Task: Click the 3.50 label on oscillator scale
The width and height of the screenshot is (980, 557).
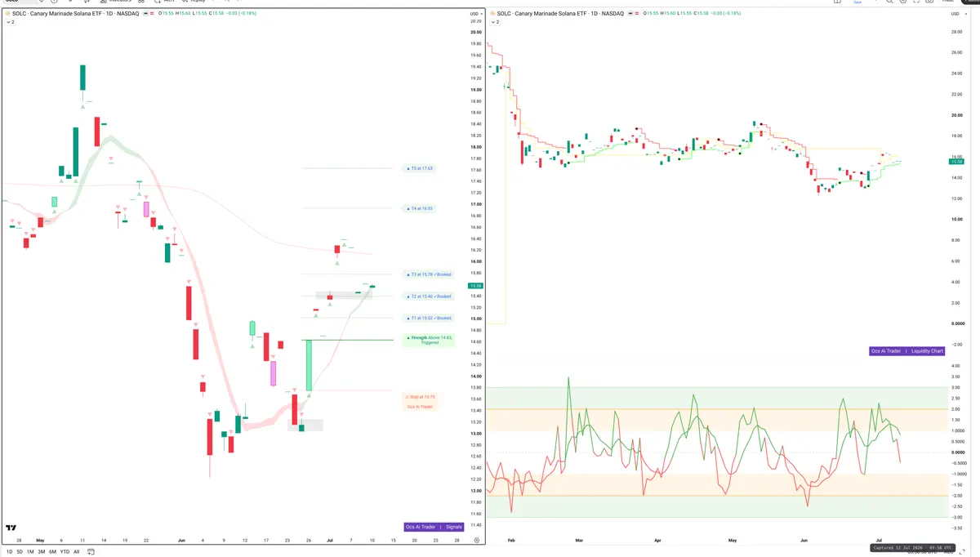Action: [957, 377]
